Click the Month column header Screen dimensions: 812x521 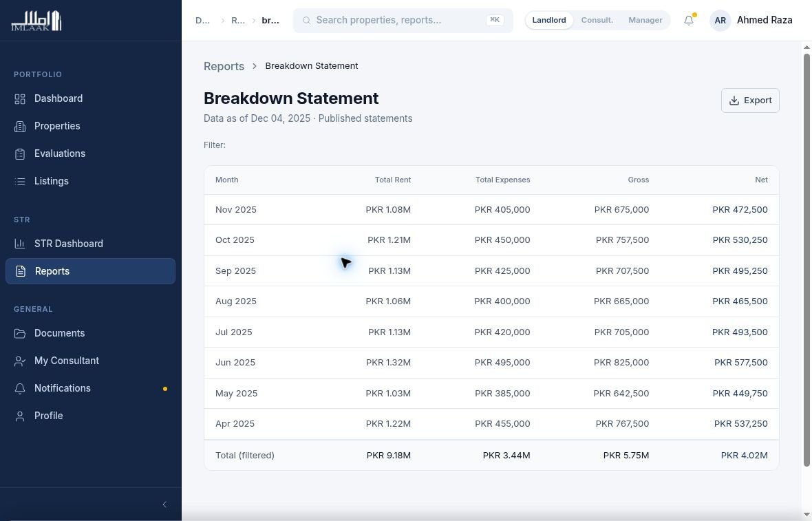click(227, 180)
